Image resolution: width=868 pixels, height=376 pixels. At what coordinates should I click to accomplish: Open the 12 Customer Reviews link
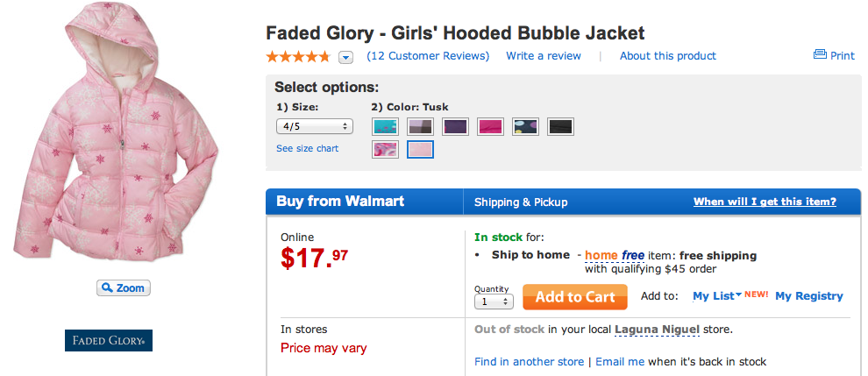pos(428,56)
